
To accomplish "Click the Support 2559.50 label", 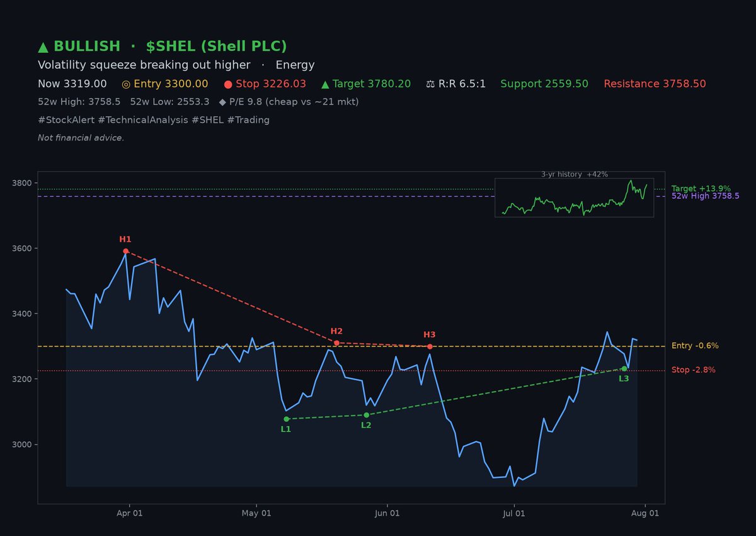I will (x=544, y=84).
